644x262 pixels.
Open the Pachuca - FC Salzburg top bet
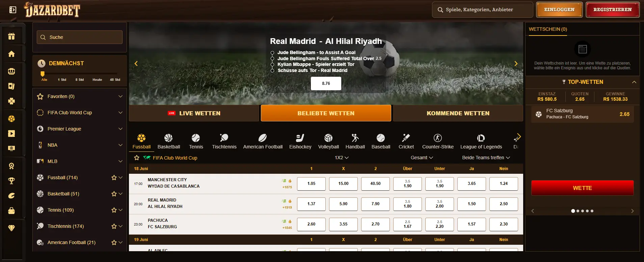click(583, 114)
